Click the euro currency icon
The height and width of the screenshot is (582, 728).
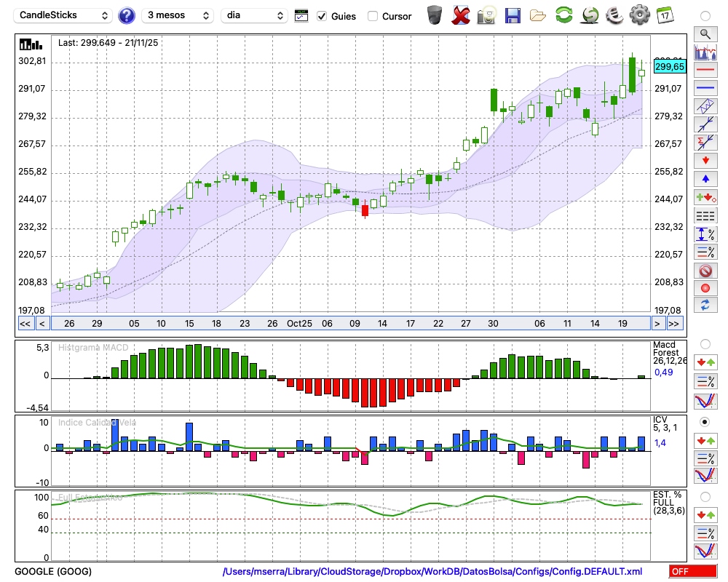click(x=615, y=15)
